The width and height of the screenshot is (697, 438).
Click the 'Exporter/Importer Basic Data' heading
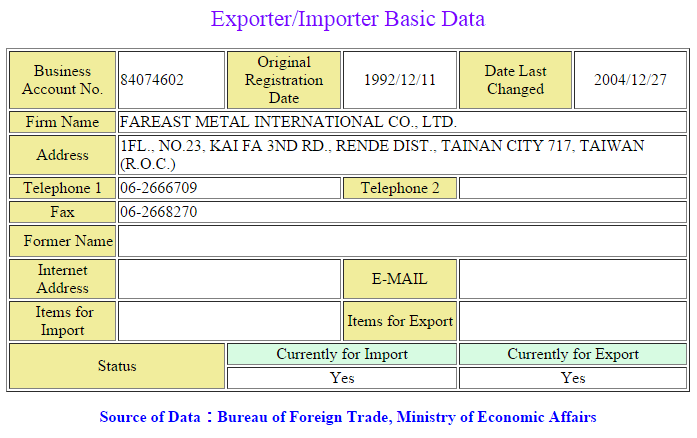click(348, 19)
